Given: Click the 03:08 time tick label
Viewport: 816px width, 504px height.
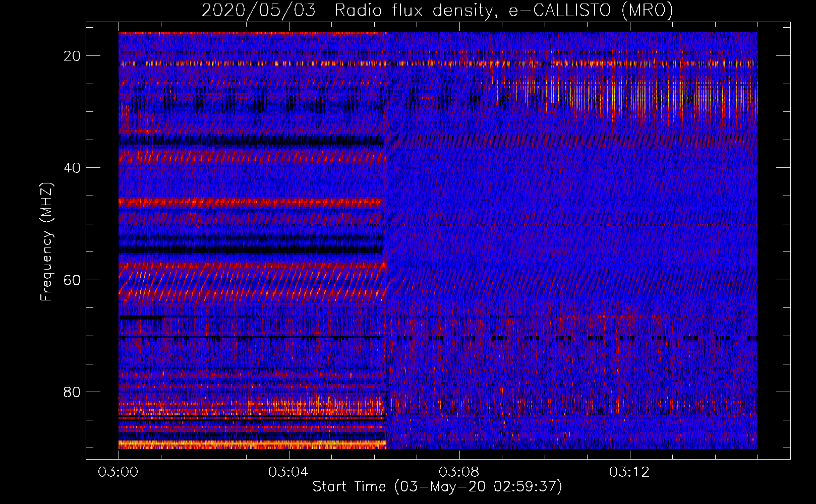Looking at the screenshot, I should pos(459,472).
